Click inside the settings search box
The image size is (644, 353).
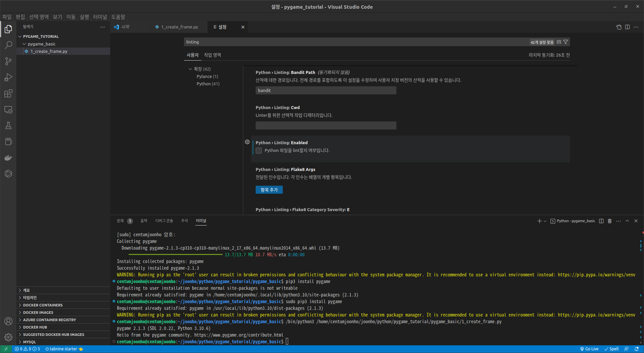[335, 42]
